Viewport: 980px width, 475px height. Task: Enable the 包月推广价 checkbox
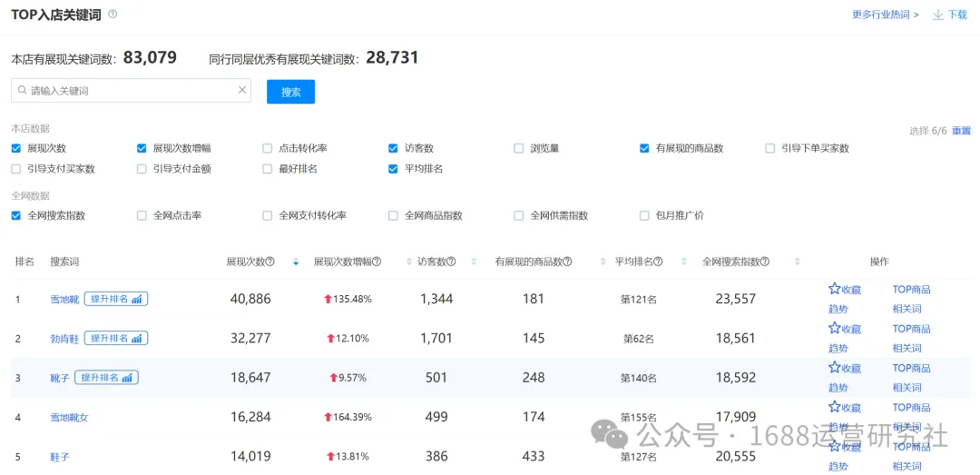[x=644, y=216]
